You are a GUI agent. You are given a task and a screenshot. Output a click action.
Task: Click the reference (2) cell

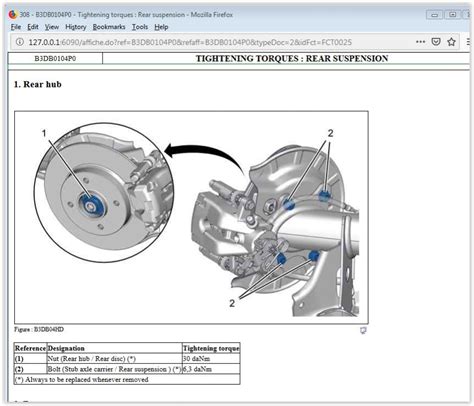click(x=30, y=369)
